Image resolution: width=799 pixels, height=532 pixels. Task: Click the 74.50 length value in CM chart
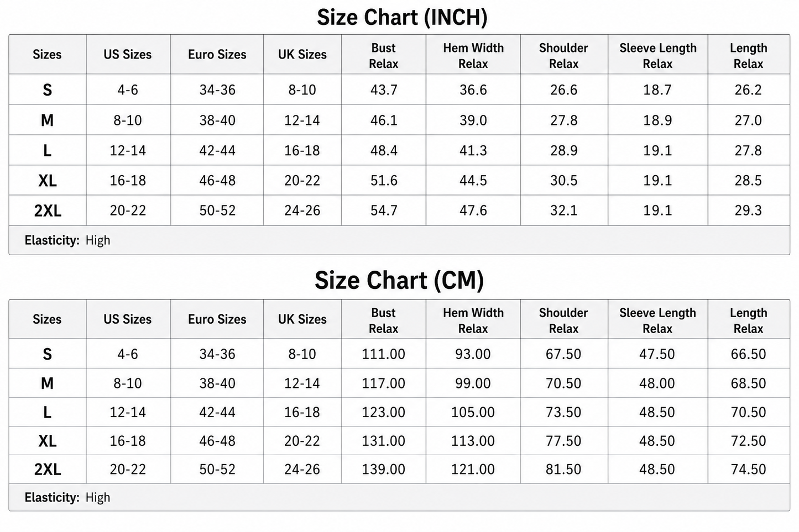(748, 470)
